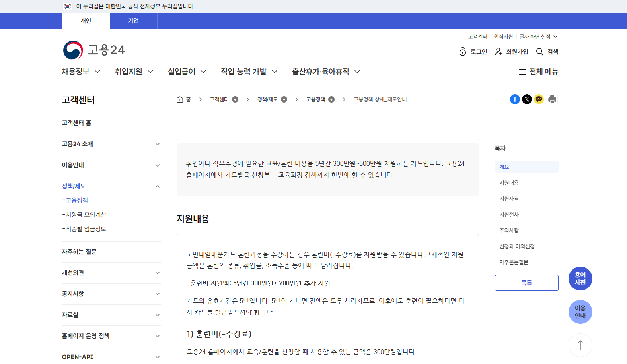Open the 용어사전 floating button
Screen dimensions: 627x364
[x=580, y=279]
